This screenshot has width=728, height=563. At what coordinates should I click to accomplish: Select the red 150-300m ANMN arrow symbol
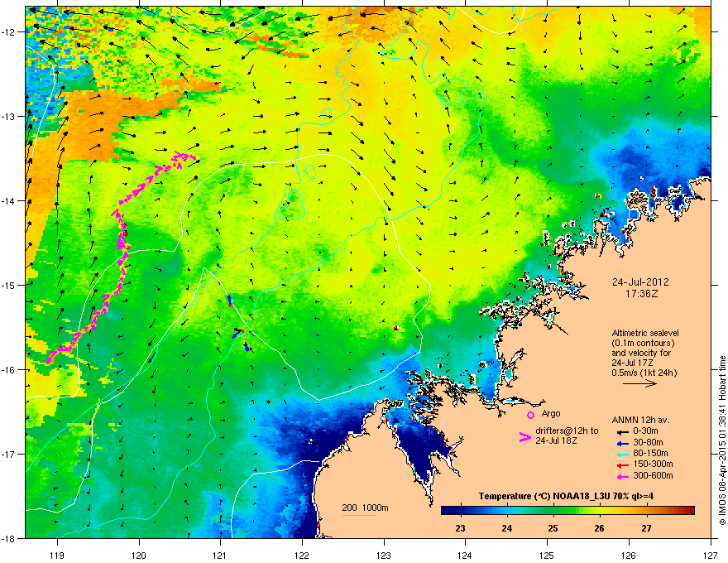tap(621, 464)
